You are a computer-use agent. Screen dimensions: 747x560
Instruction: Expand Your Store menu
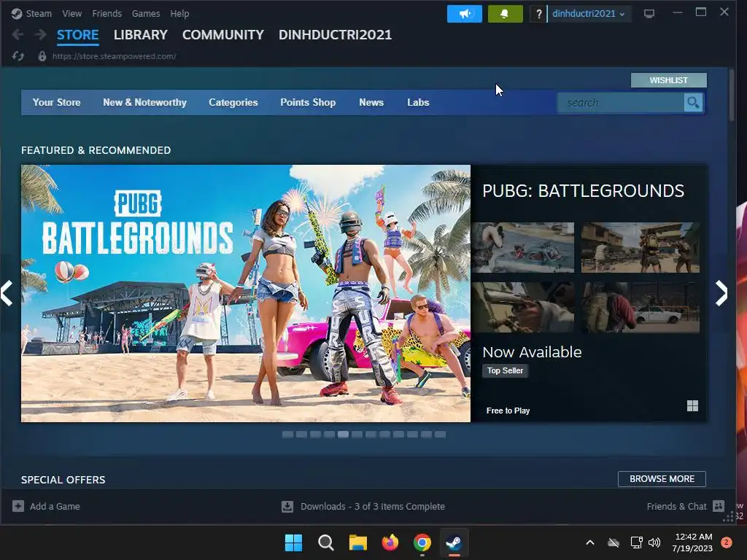56,102
